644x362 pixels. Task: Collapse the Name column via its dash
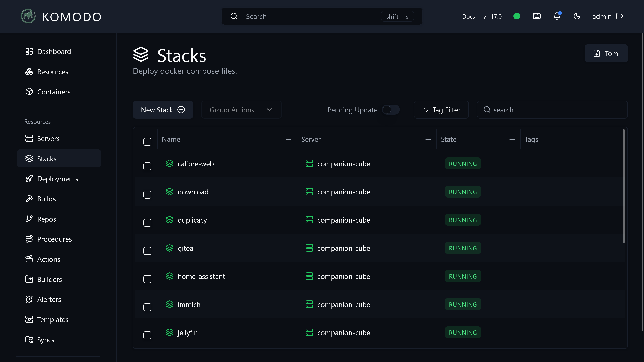pos(289,139)
